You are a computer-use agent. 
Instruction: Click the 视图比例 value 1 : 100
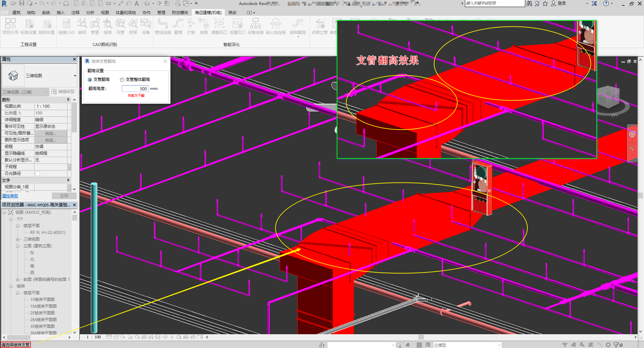51,106
